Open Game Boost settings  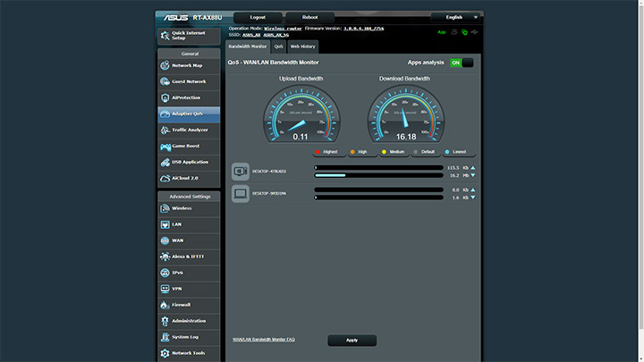click(189, 146)
